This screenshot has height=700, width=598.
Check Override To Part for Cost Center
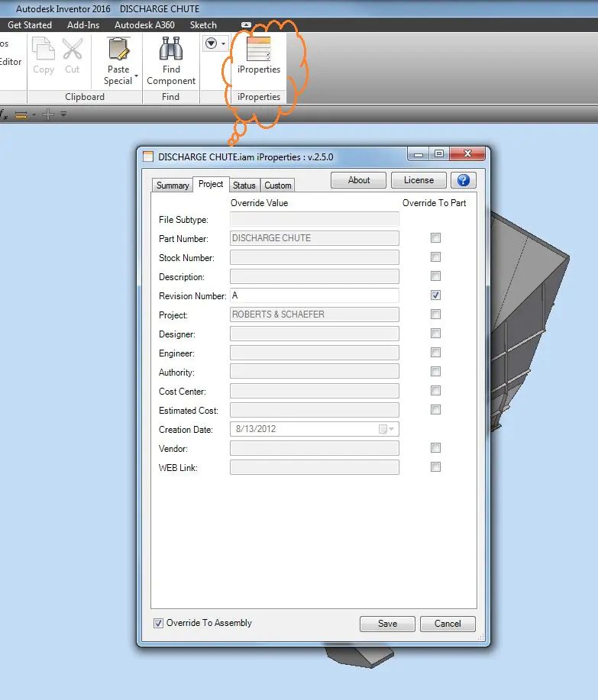point(435,391)
